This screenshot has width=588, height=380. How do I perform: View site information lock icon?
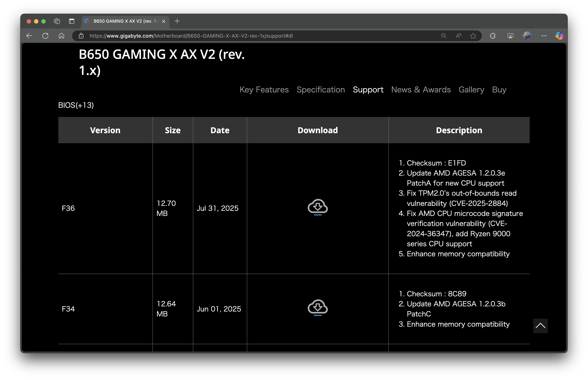[x=81, y=36]
